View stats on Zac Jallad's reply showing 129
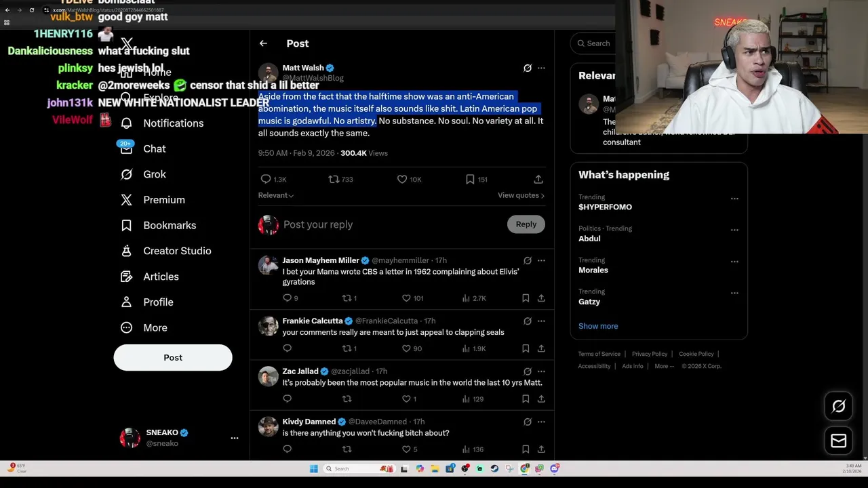This screenshot has width=868, height=488. click(x=473, y=399)
